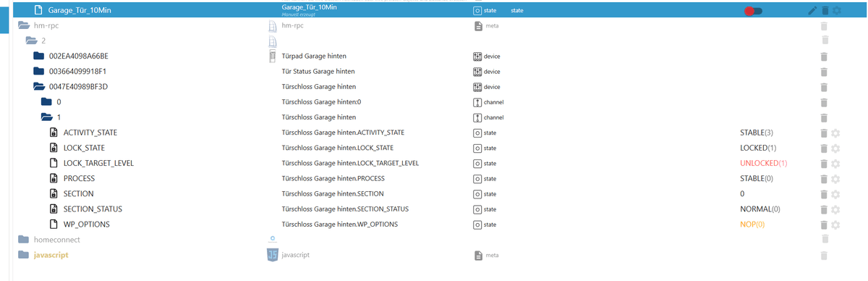Click the STABLE(0) value

[x=757, y=179]
